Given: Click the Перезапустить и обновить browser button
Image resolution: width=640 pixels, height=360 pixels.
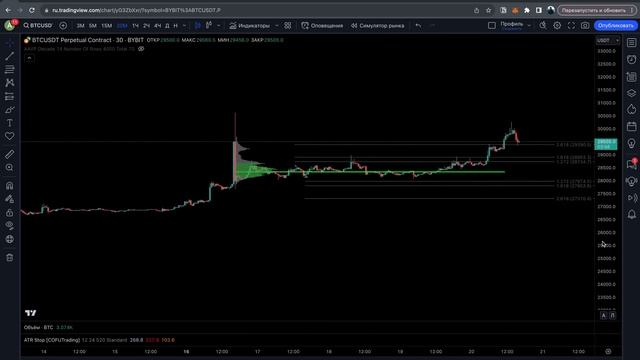Looking at the screenshot, I should [x=597, y=10].
